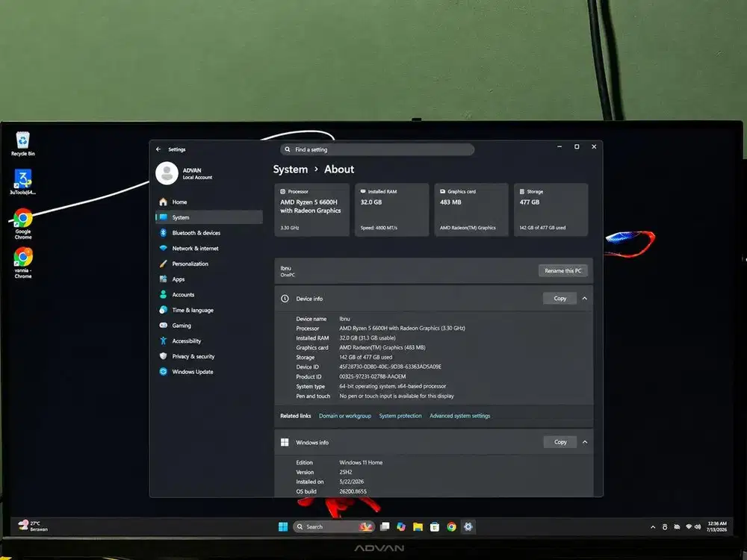Open Apps settings
This screenshot has width=747, height=560.
click(x=208, y=279)
